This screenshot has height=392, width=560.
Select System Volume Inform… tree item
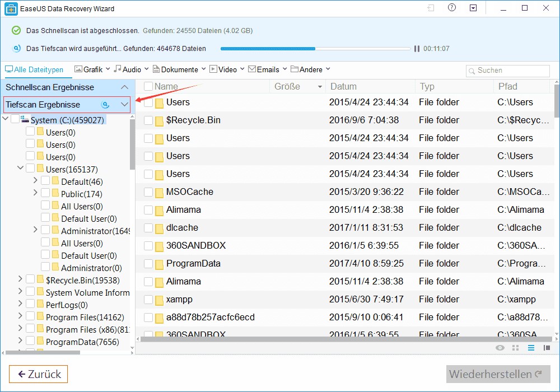(88, 293)
